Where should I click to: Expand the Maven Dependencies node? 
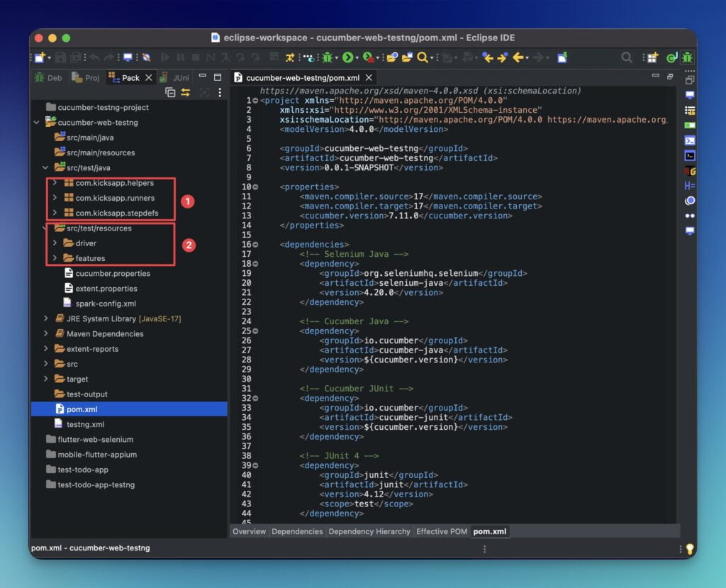tap(45, 333)
